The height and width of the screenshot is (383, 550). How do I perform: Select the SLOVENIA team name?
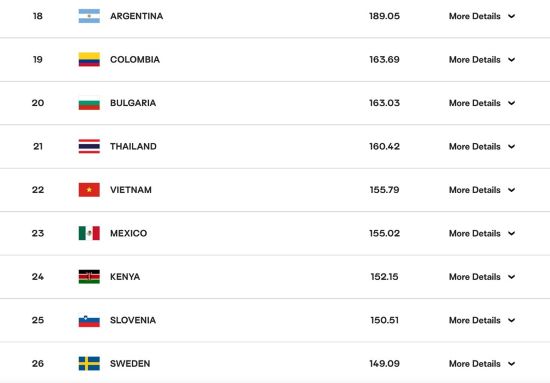point(133,320)
